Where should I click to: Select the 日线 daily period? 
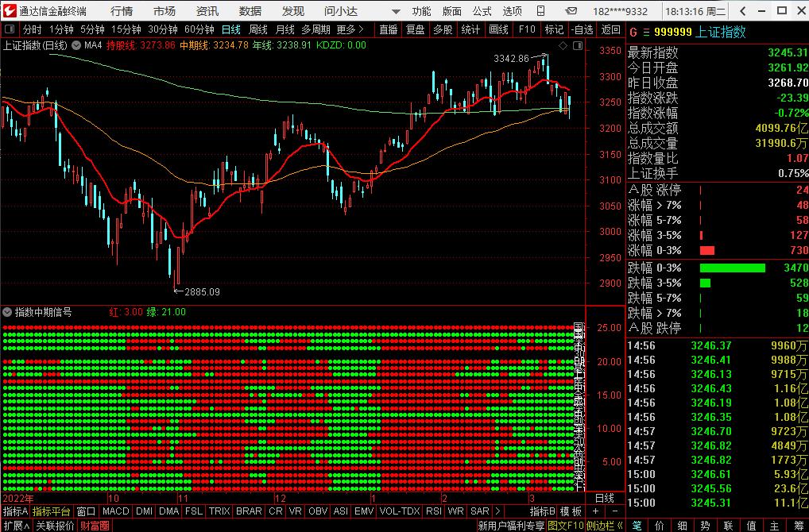tap(231, 30)
